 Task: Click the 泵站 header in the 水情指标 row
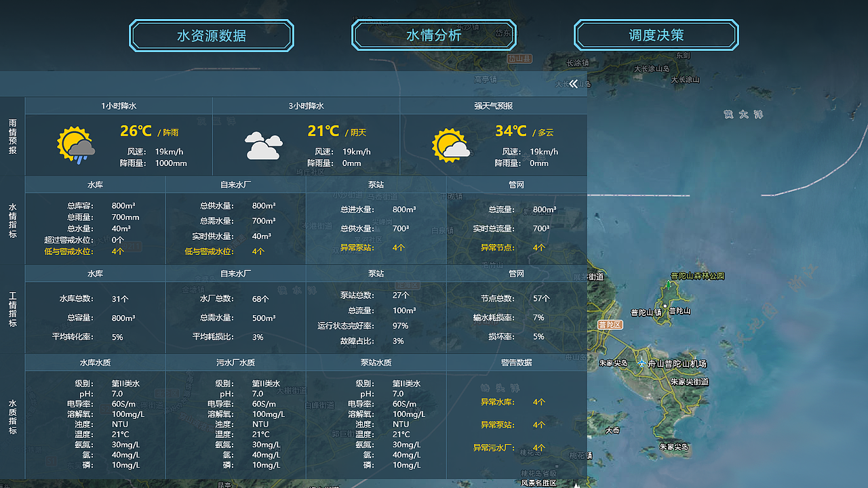click(x=376, y=184)
